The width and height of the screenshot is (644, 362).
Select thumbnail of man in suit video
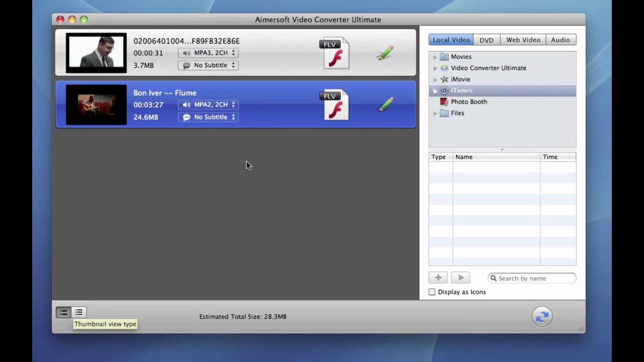coord(96,53)
